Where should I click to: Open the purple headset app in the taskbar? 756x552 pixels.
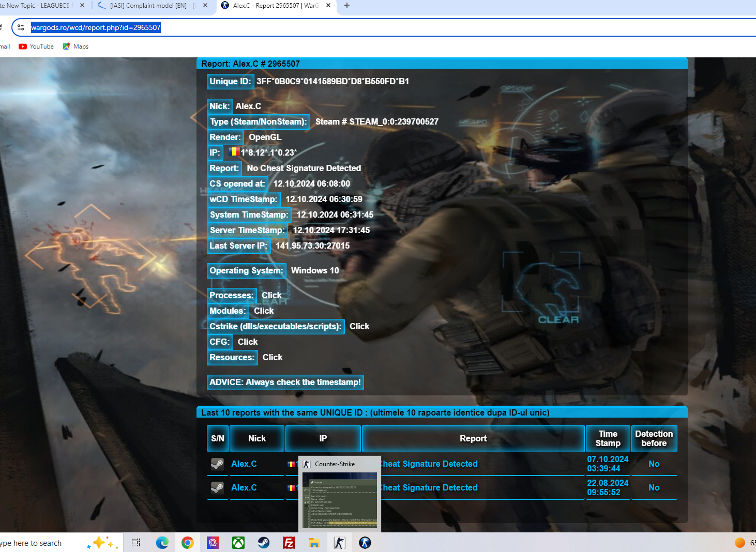[x=213, y=543]
